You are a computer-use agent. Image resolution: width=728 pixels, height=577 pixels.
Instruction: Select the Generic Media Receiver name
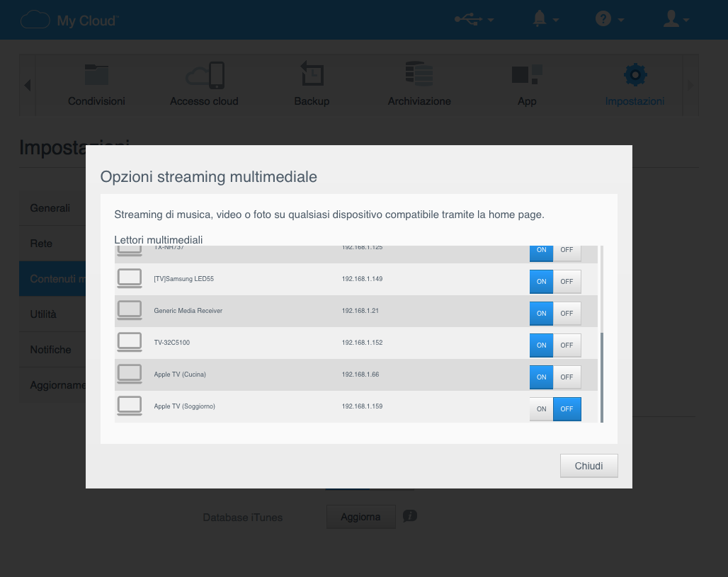pyautogui.click(x=188, y=311)
